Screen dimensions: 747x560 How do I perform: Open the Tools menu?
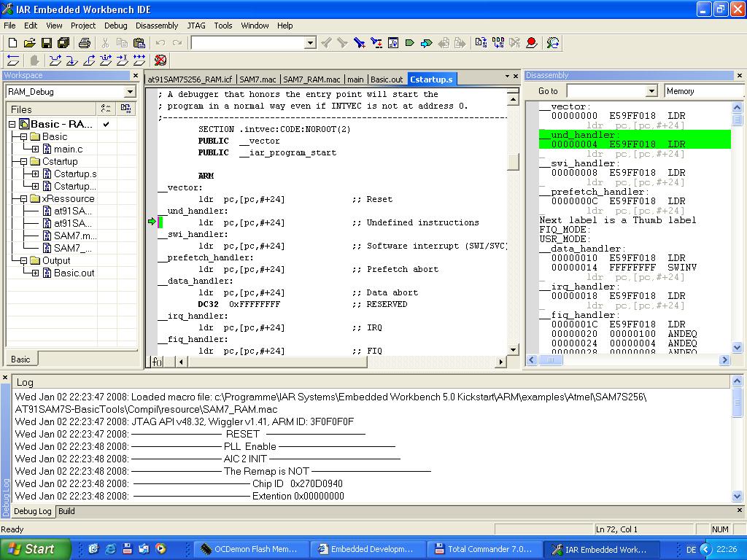(x=223, y=26)
